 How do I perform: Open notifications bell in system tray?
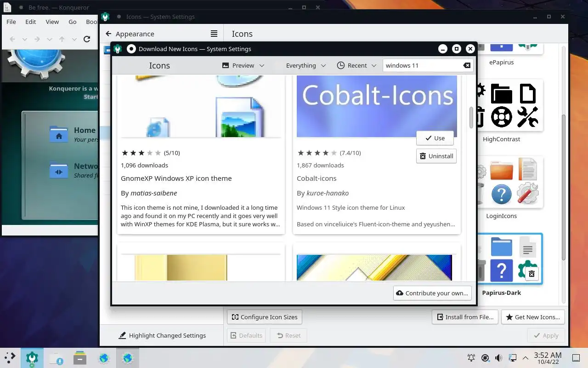471,358
